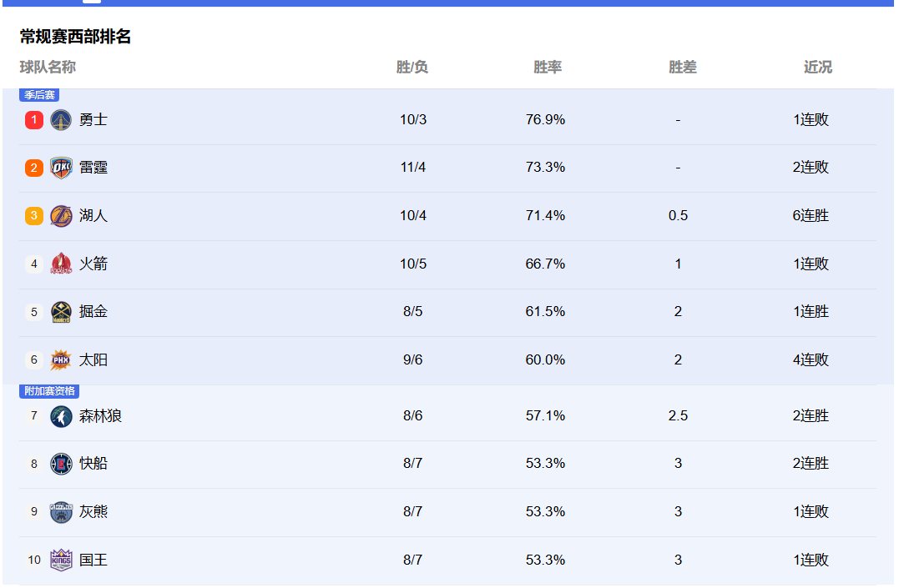Image resolution: width=899 pixels, height=588 pixels.
Task: Click the Rockets (火箭) team logo
Action: tap(61, 264)
